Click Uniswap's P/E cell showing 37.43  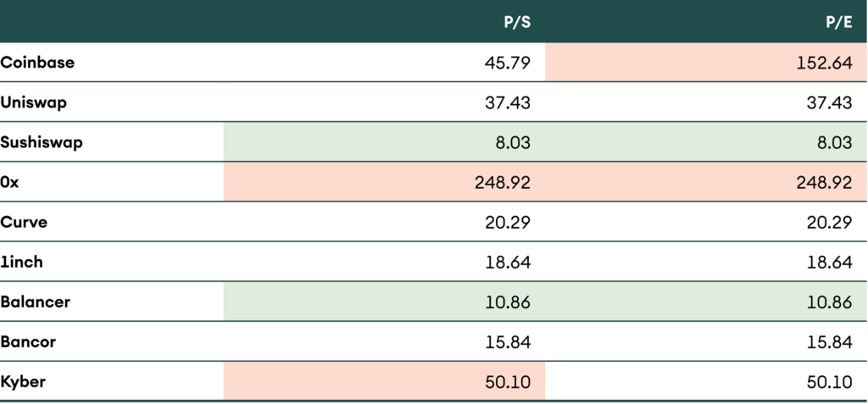point(830,102)
